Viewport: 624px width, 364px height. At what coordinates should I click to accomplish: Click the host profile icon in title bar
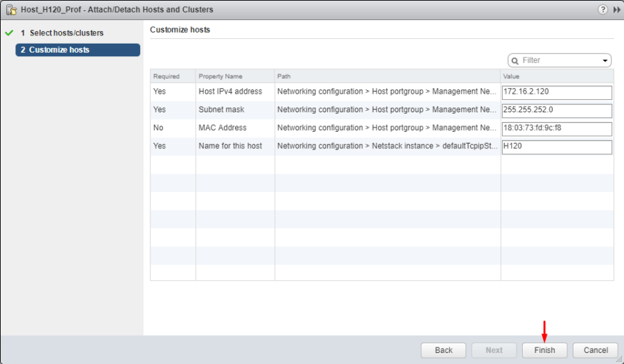click(10, 10)
